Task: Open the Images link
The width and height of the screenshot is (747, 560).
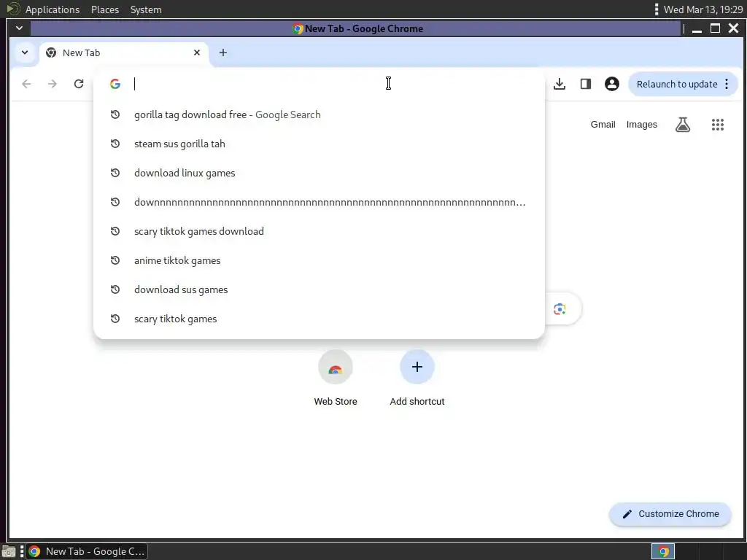Action: tap(642, 125)
